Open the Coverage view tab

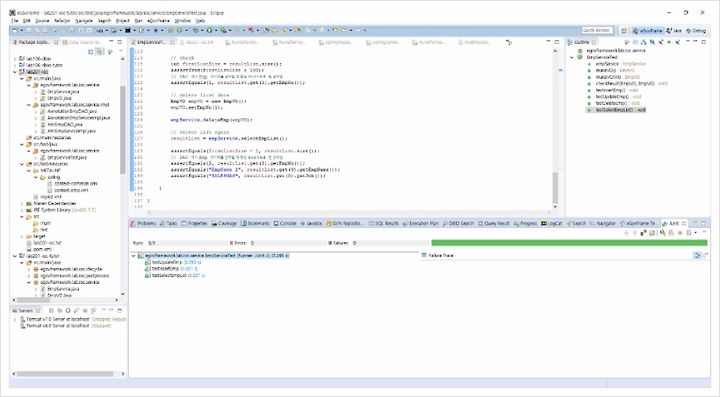pyautogui.click(x=224, y=223)
